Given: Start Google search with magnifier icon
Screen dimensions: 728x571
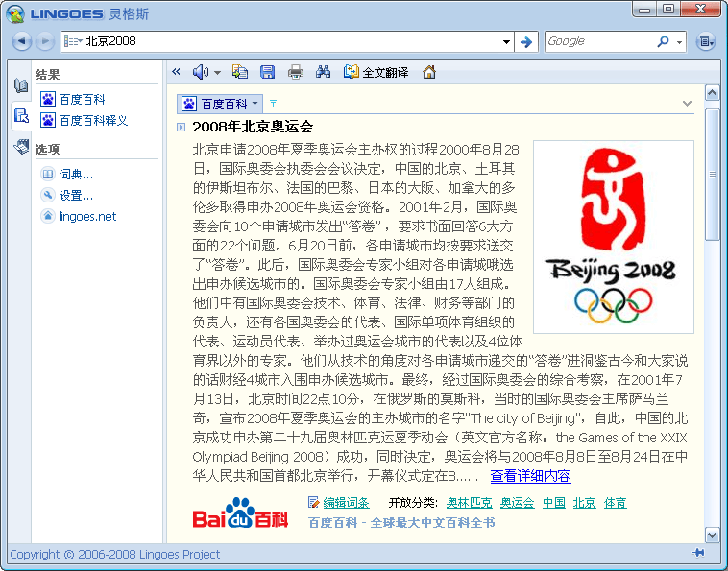Looking at the screenshot, I should pyautogui.click(x=663, y=41).
